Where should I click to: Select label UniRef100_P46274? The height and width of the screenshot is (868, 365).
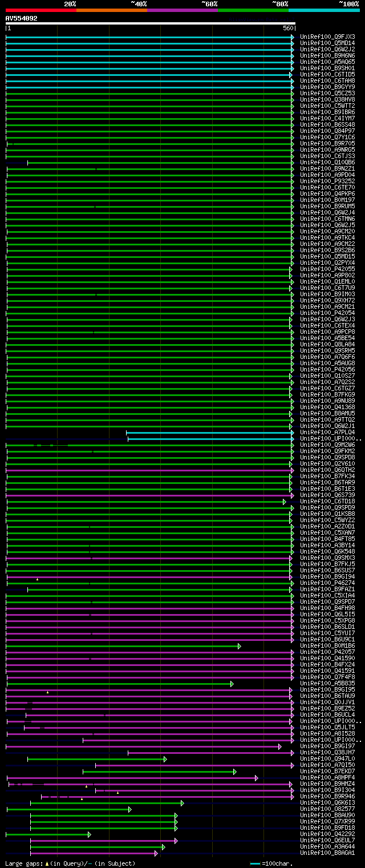click(x=327, y=583)
